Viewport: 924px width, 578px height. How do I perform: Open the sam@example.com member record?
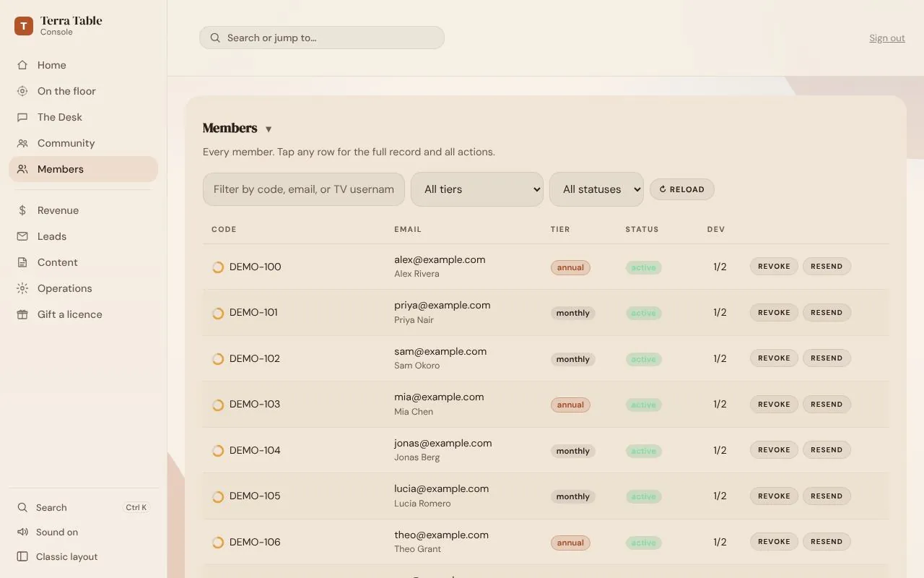pos(546,358)
